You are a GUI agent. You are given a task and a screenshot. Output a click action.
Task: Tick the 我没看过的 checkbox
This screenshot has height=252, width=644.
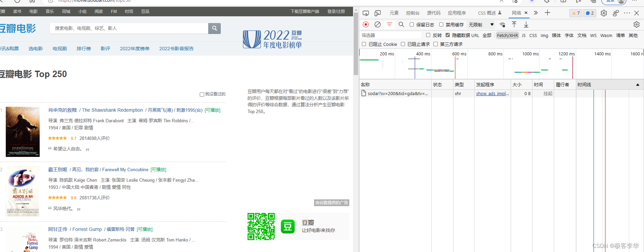[202, 94]
